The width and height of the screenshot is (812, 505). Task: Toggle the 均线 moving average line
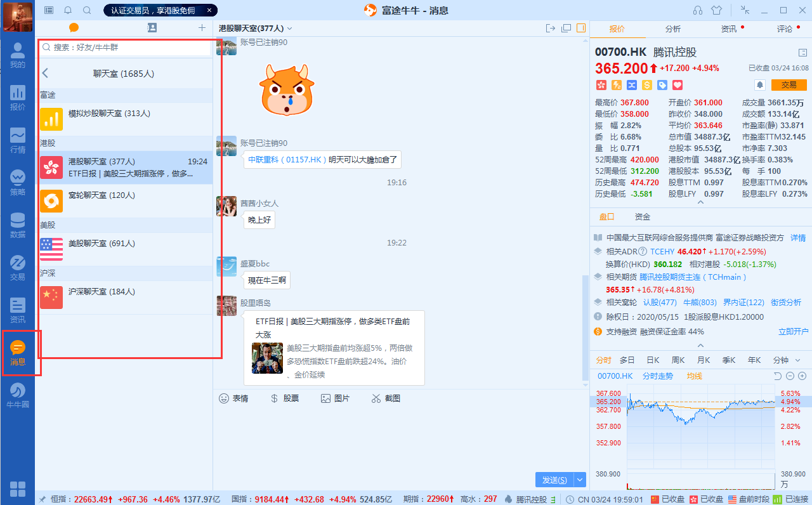coord(695,376)
